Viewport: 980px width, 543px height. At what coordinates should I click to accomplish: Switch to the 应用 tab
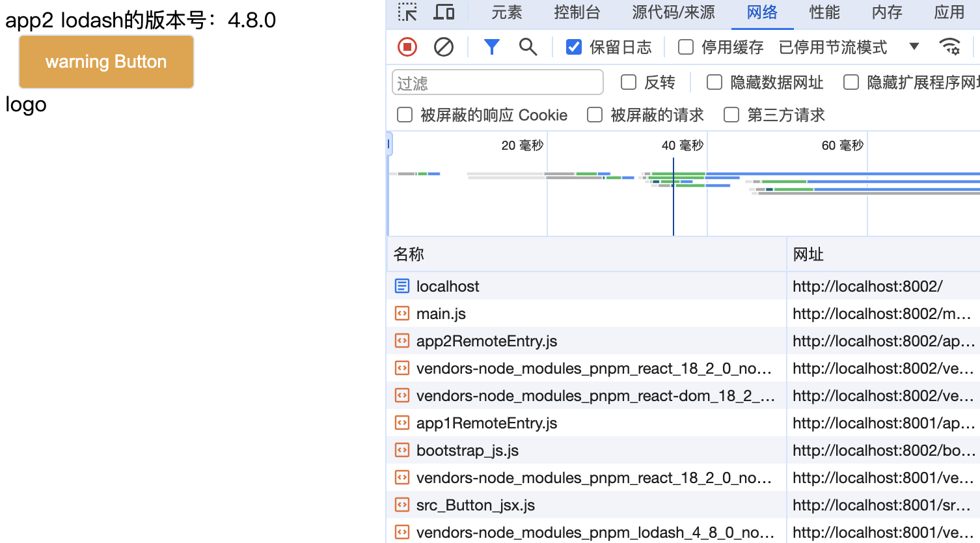tap(949, 12)
